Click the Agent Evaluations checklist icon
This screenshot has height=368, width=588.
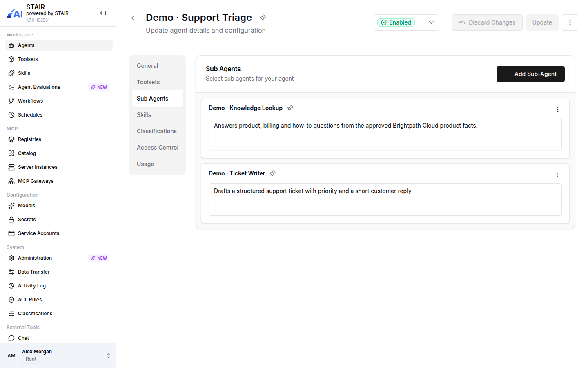[11, 87]
